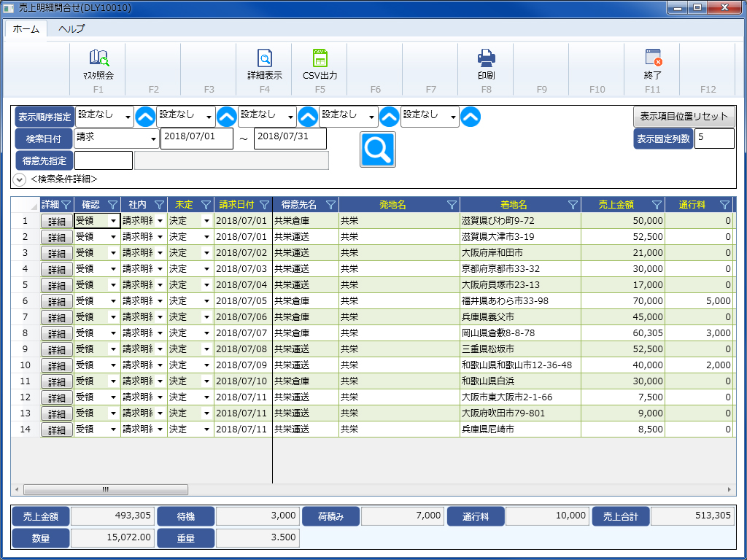Exit with the 終了 icon (F11)
The width and height of the screenshot is (747, 560).
(653, 64)
